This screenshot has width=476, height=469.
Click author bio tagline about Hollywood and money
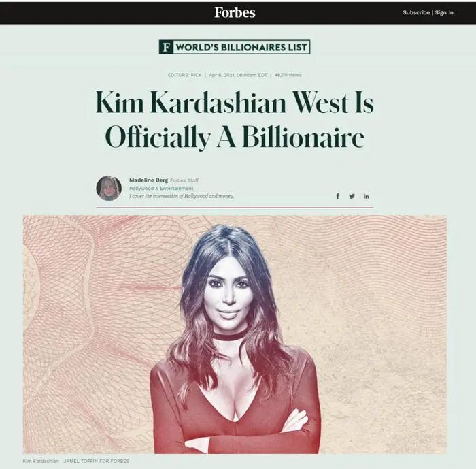(x=182, y=196)
